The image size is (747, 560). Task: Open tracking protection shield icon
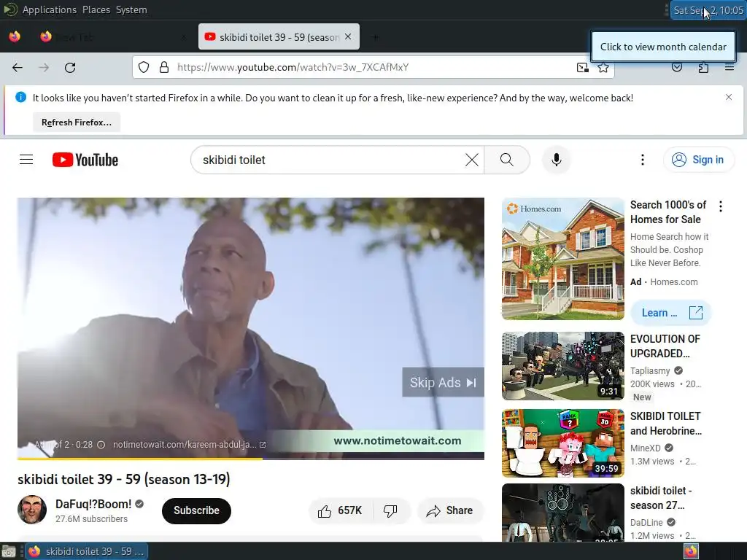(x=144, y=67)
